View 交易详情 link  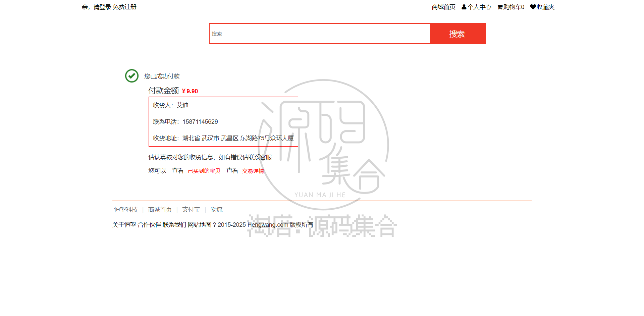[253, 171]
